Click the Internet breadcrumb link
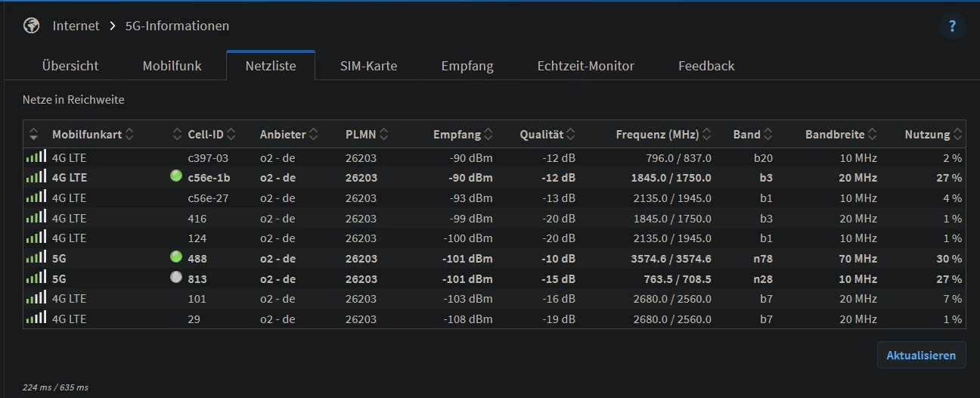This screenshot has height=398, width=980. [76, 26]
